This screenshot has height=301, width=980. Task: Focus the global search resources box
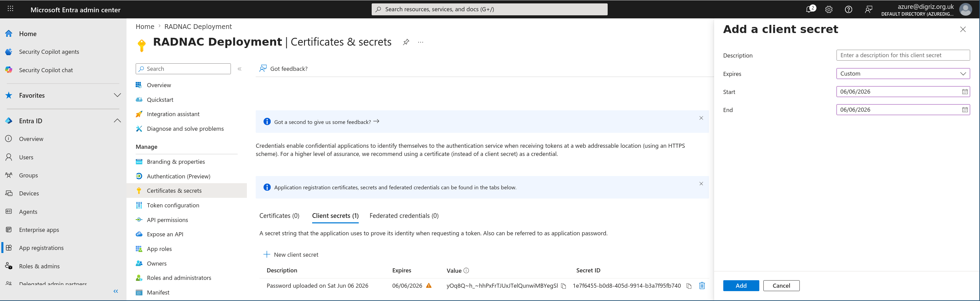(489, 9)
